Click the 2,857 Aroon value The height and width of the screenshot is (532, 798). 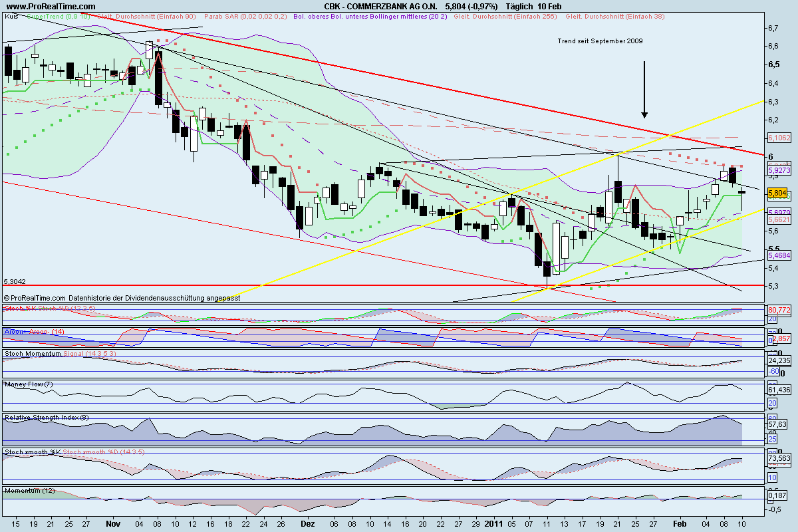coord(781,339)
